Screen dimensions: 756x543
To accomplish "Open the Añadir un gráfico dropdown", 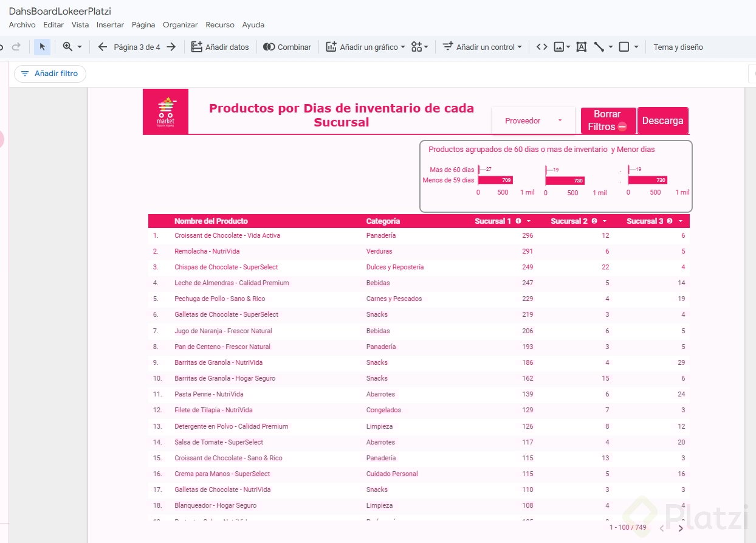I will tap(365, 47).
